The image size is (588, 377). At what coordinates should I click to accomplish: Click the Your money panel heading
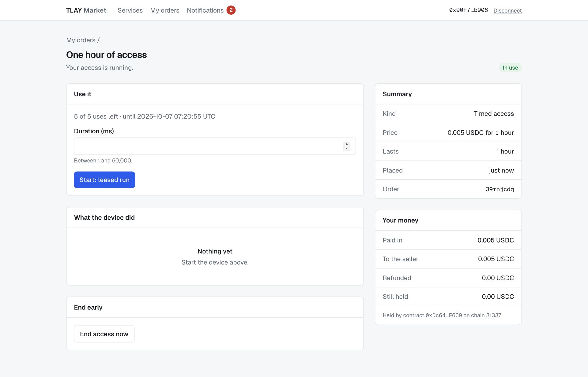400,220
